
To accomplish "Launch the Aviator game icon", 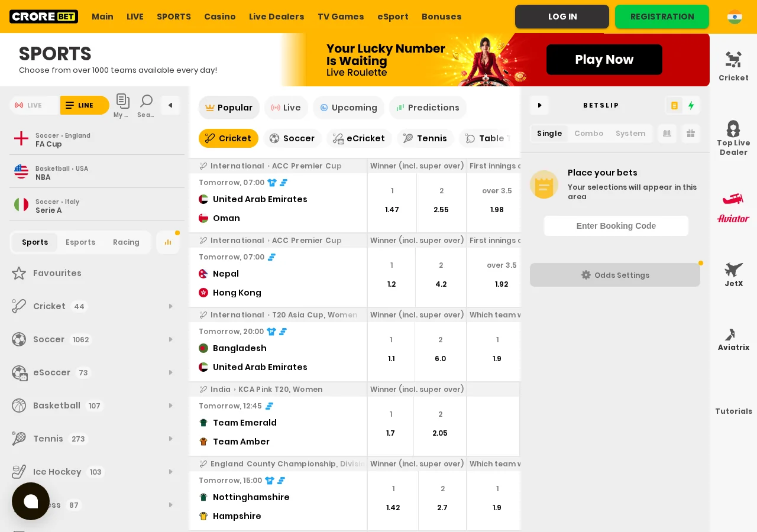I will click(733, 207).
